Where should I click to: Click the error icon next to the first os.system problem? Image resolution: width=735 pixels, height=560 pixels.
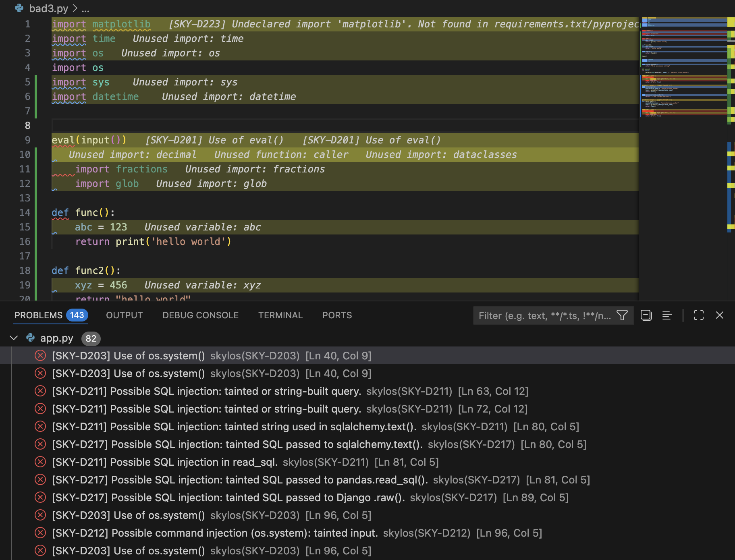pos(40,356)
